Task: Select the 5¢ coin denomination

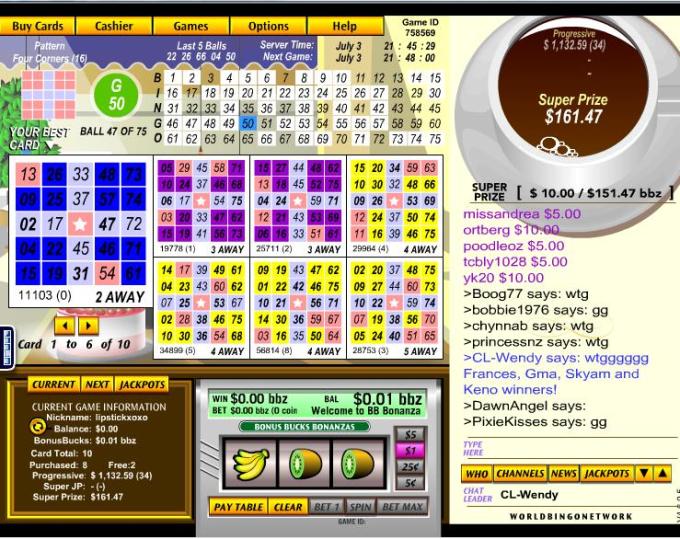Action: click(x=410, y=483)
